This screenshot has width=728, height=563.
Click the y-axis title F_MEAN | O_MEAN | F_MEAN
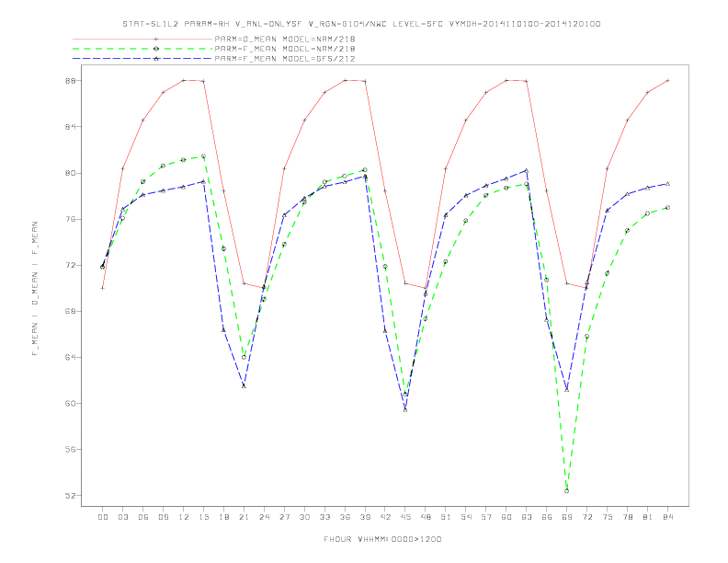(x=35, y=289)
